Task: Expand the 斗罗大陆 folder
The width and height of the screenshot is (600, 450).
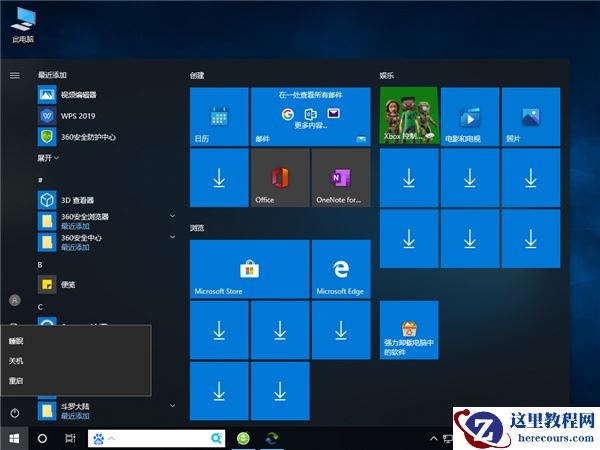Action: click(172, 406)
